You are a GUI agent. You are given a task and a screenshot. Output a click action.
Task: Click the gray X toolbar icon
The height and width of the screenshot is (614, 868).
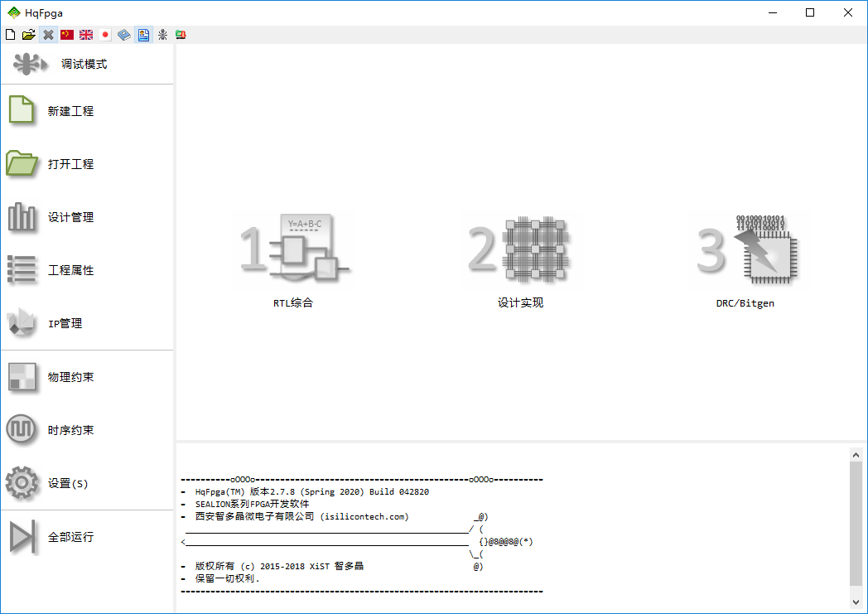(48, 35)
